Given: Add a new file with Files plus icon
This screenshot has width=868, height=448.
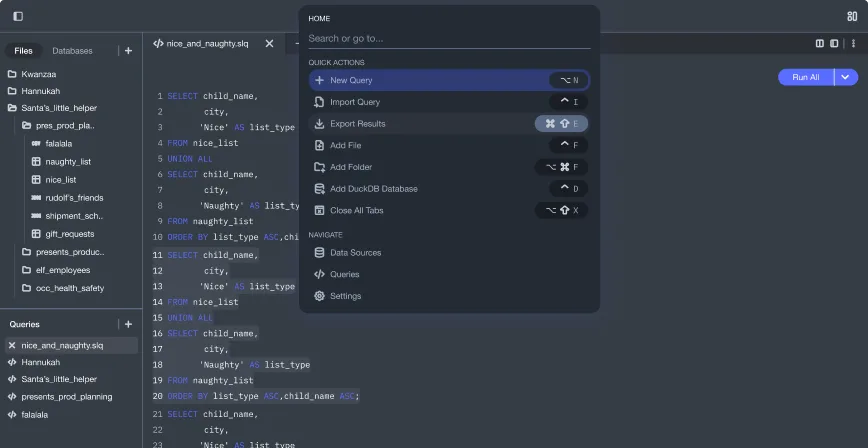Looking at the screenshot, I should pyautogui.click(x=128, y=50).
